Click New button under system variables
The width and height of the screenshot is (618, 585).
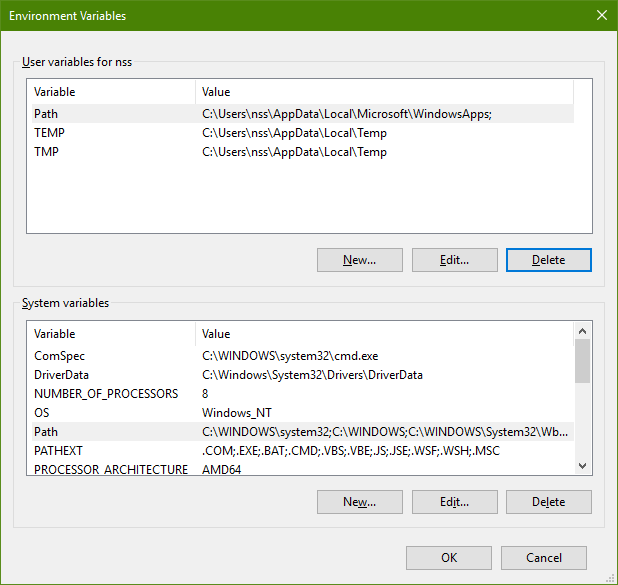(x=359, y=502)
